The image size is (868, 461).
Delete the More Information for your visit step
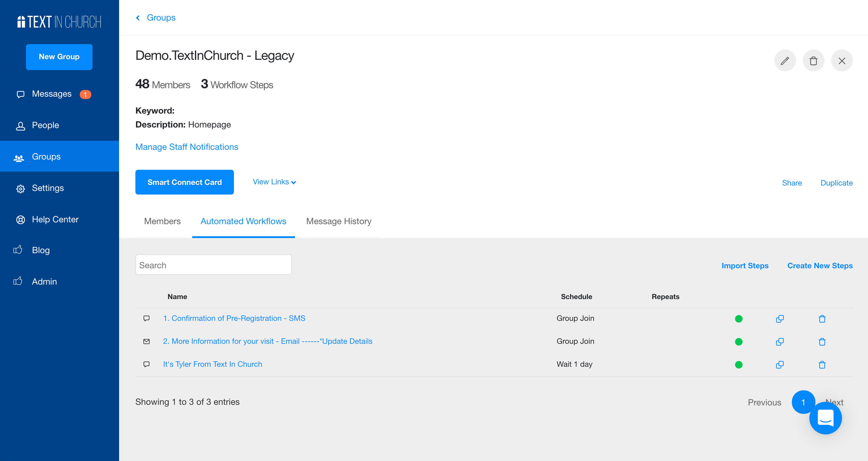[x=822, y=342]
